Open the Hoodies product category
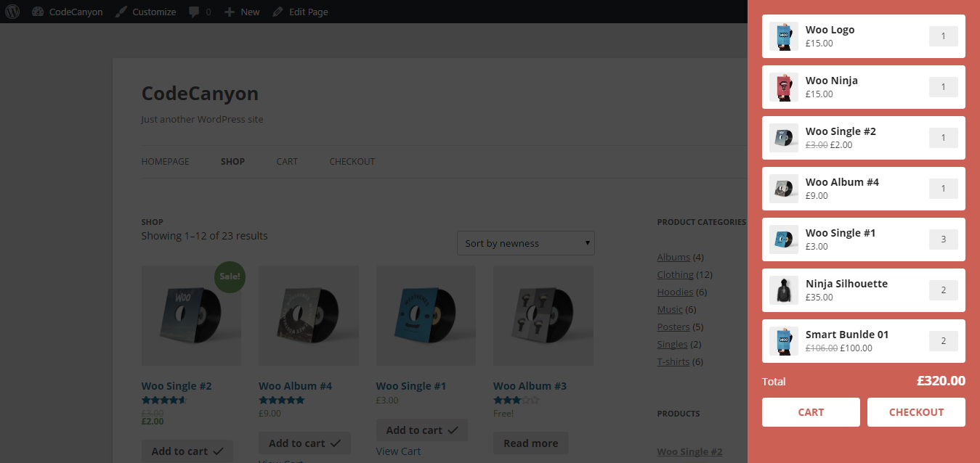Screen dimensions: 980x463 [x=675, y=292]
